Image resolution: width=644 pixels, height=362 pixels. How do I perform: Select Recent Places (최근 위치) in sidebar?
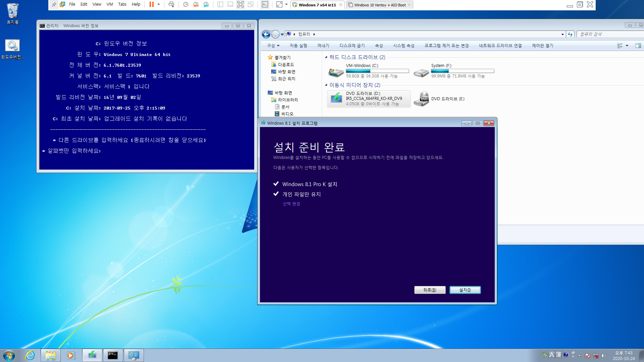click(283, 79)
